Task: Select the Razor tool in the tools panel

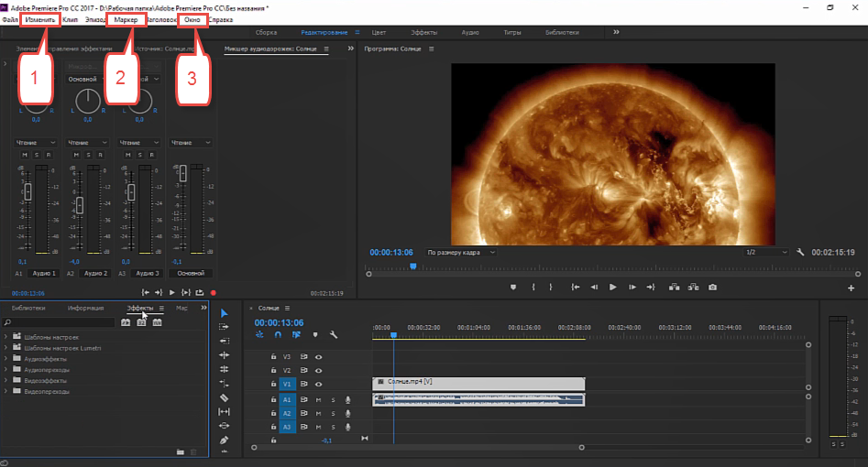Action: [x=225, y=398]
